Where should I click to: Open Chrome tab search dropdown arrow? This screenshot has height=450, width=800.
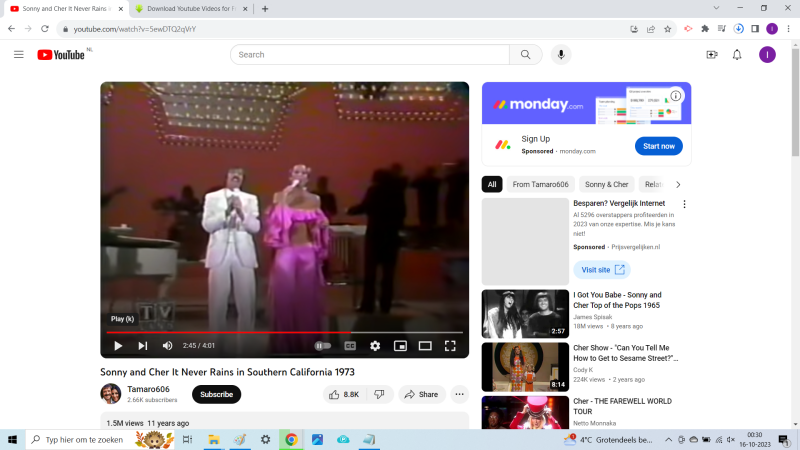(x=716, y=8)
